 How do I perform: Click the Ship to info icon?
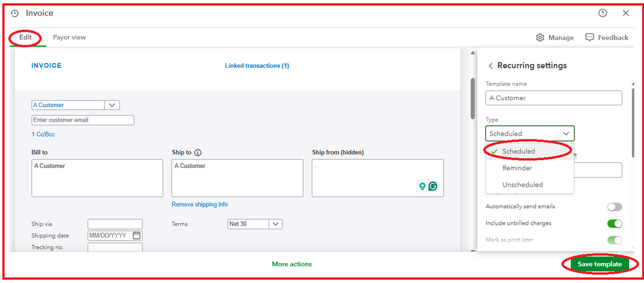[x=197, y=153]
